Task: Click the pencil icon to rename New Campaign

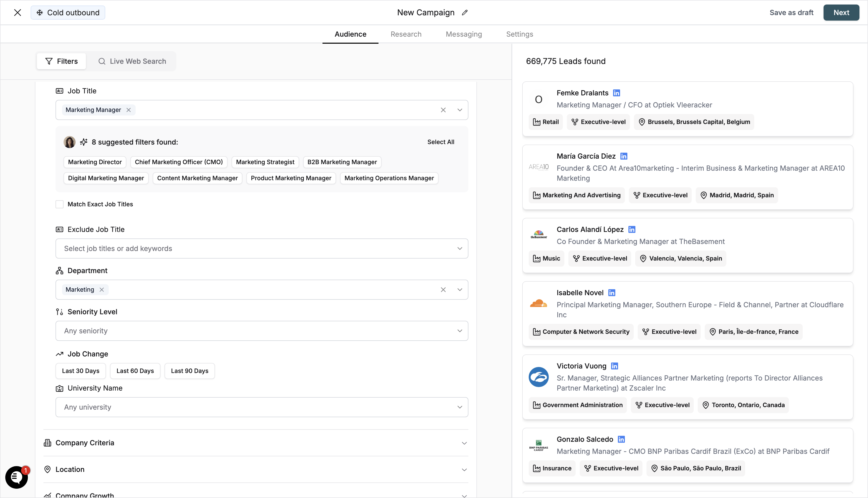Action: pyautogui.click(x=465, y=12)
